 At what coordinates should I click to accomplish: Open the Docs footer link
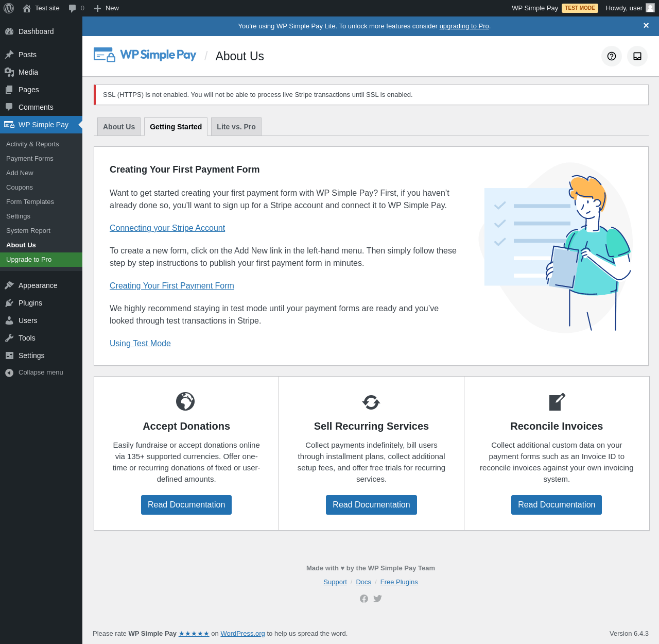point(363,582)
